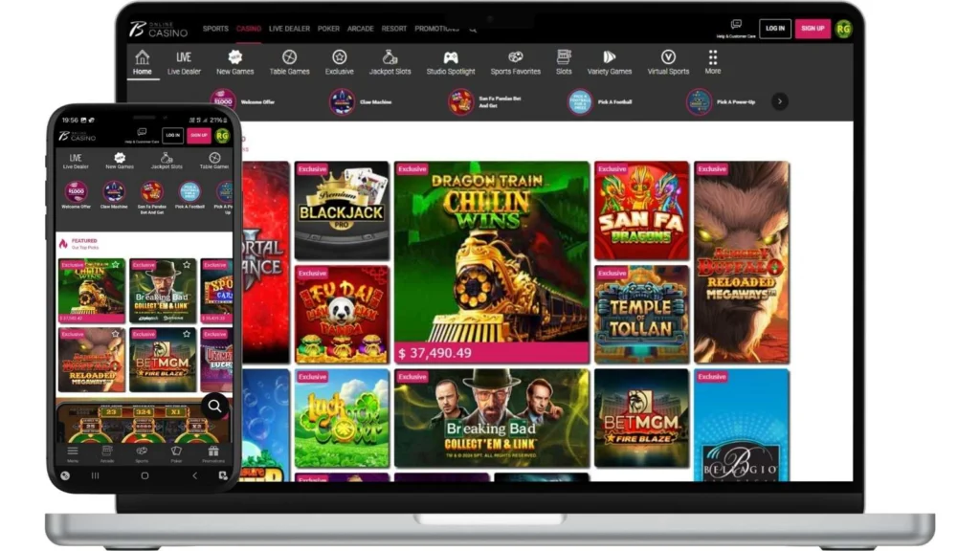
Task: Open Slots category on laptop
Action: point(564,62)
